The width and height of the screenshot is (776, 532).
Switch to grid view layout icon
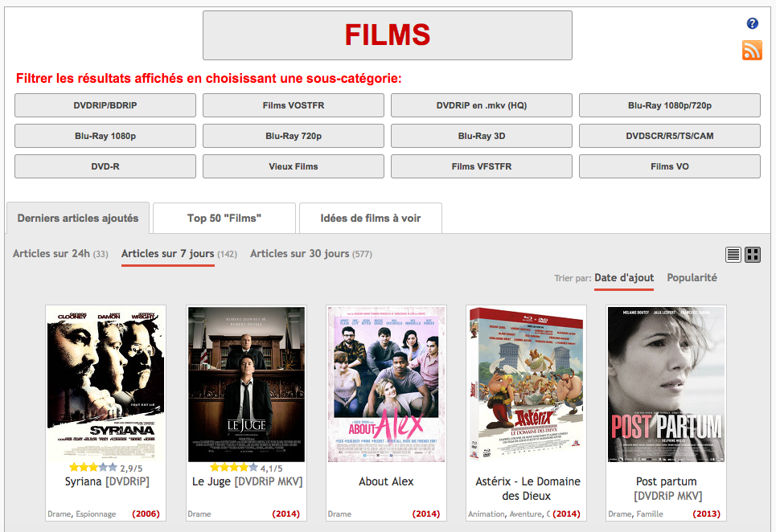point(753,255)
